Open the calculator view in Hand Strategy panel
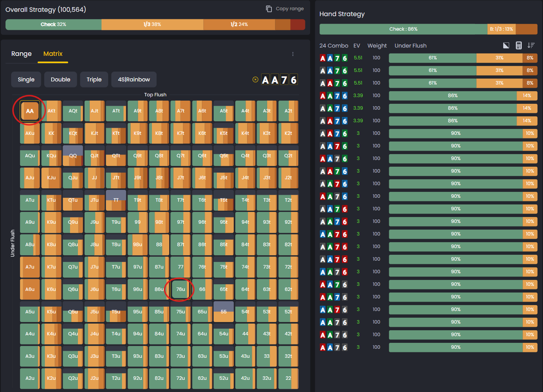543x392 pixels. 519,45
